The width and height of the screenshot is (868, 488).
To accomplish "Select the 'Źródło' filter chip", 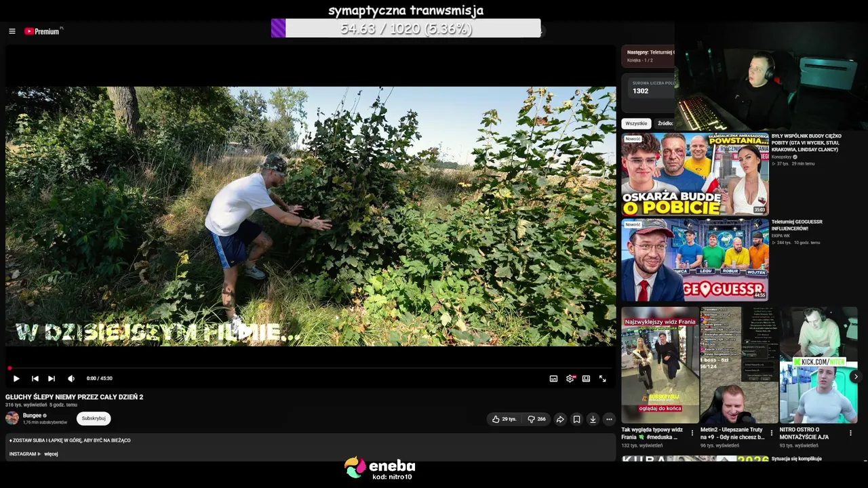I will coord(665,123).
